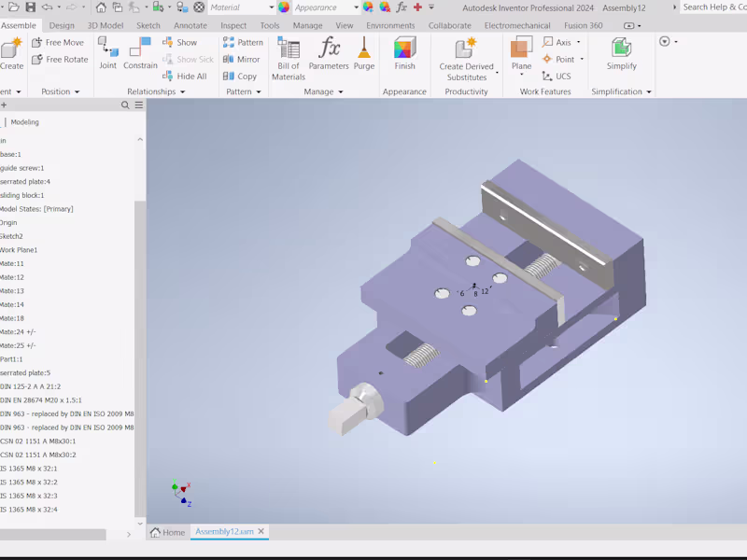Click the Undo arrow icon
Viewport: 747px width, 560px height.
click(x=48, y=7)
